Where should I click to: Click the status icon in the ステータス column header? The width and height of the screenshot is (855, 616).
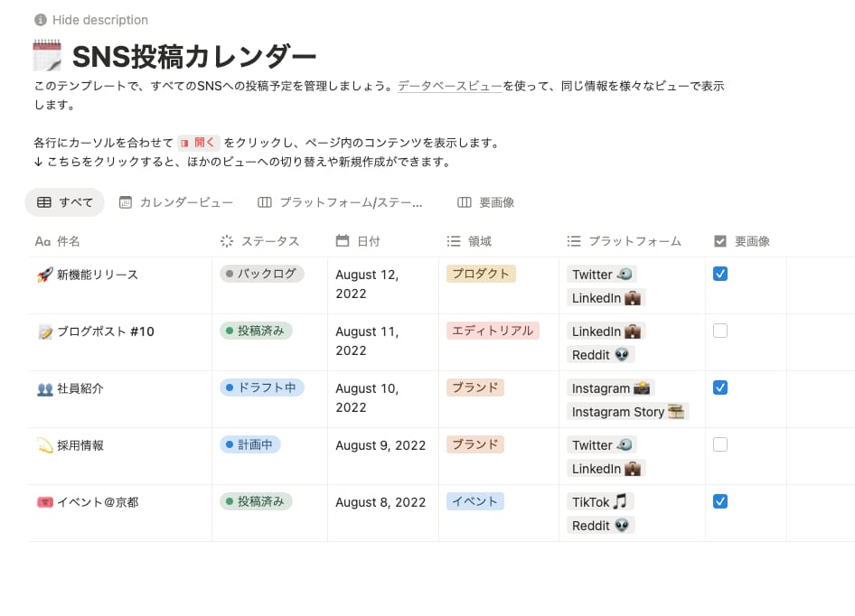coord(226,241)
